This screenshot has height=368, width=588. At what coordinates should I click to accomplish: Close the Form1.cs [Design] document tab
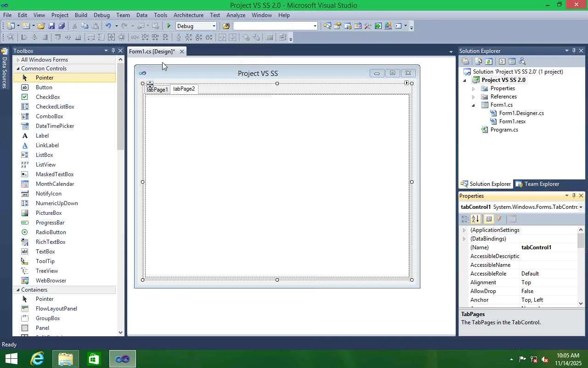point(182,51)
